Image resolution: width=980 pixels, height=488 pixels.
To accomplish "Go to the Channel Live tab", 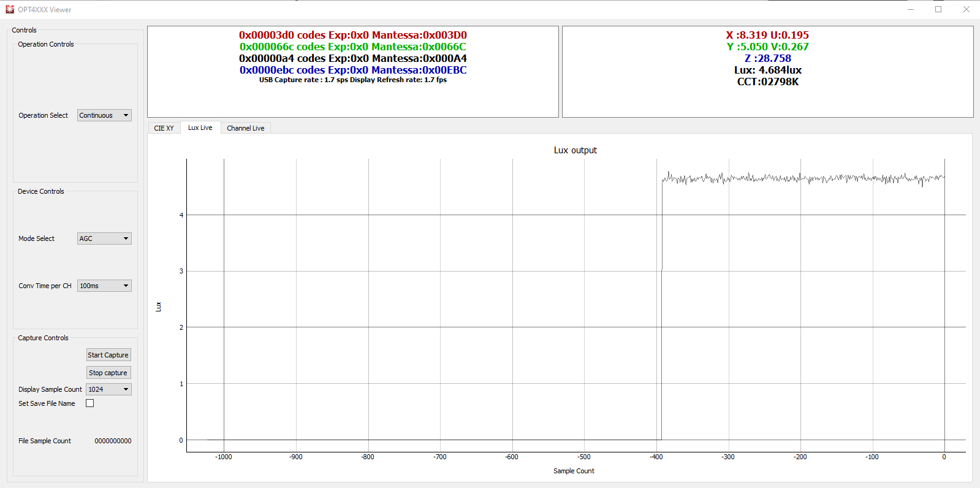I will 245,128.
